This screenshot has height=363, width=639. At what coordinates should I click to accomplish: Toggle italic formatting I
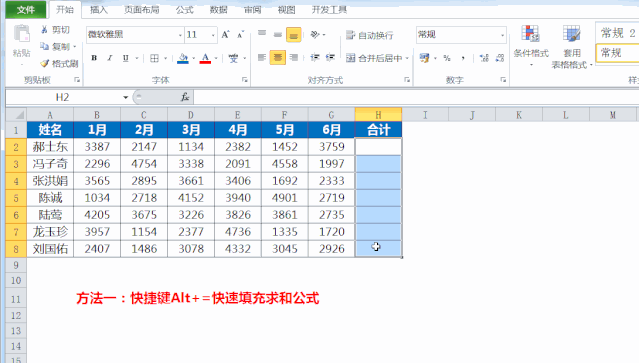pyautogui.click(x=110, y=58)
